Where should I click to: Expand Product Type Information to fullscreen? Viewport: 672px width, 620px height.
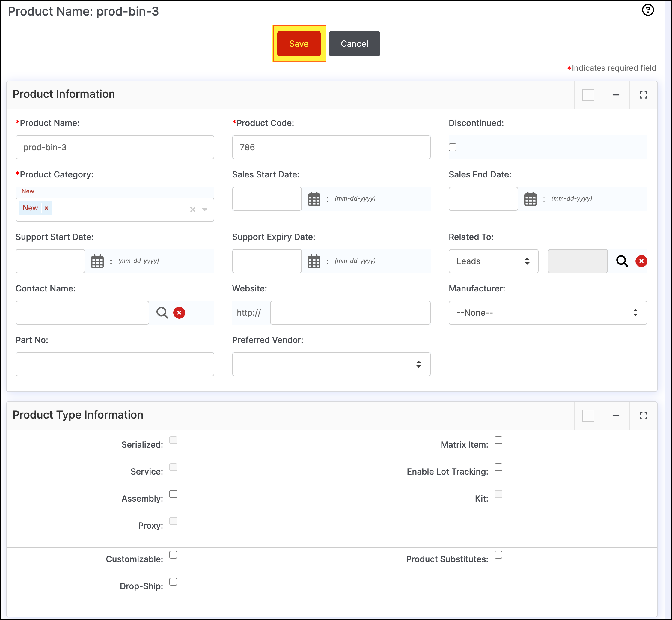pos(643,416)
